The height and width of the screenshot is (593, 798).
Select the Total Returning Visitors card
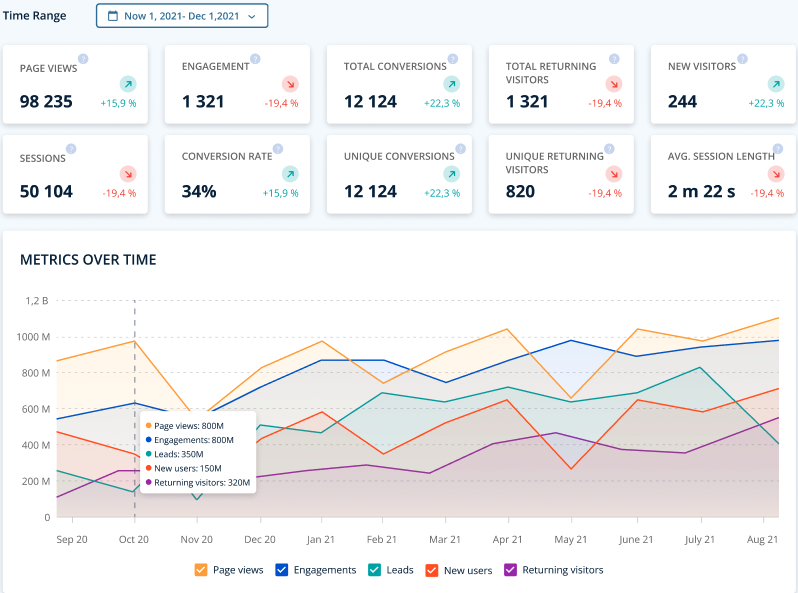[561, 84]
